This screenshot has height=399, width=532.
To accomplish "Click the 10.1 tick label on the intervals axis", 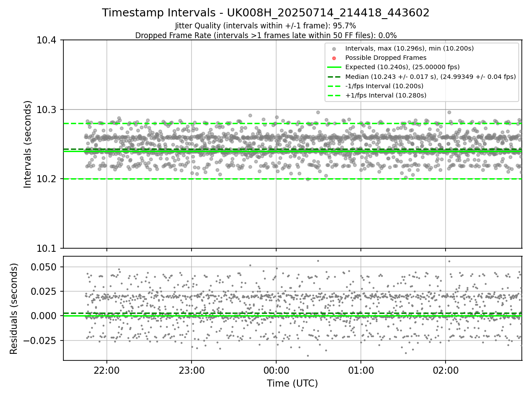I will pyautogui.click(x=47, y=248).
